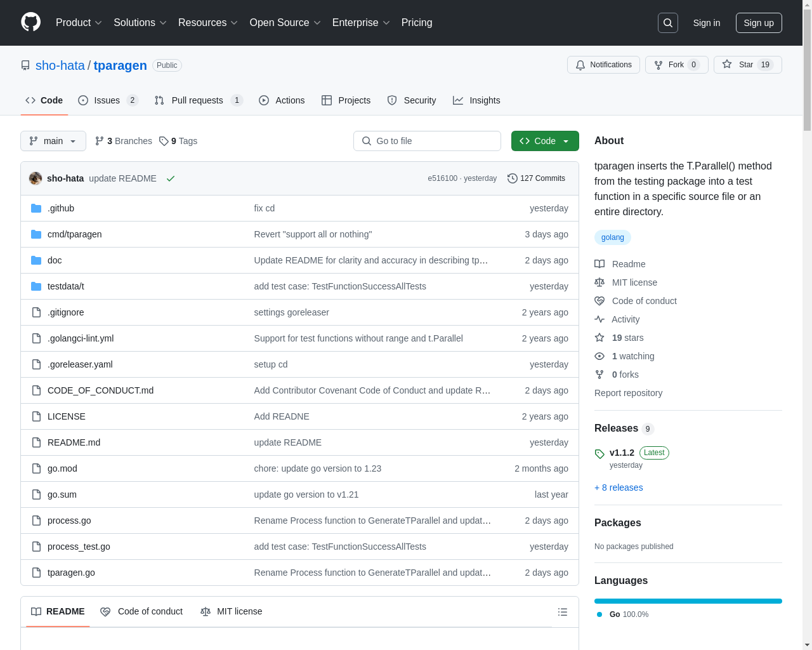Click the Go language bar
The height and width of the screenshot is (650, 812).
coord(688,601)
